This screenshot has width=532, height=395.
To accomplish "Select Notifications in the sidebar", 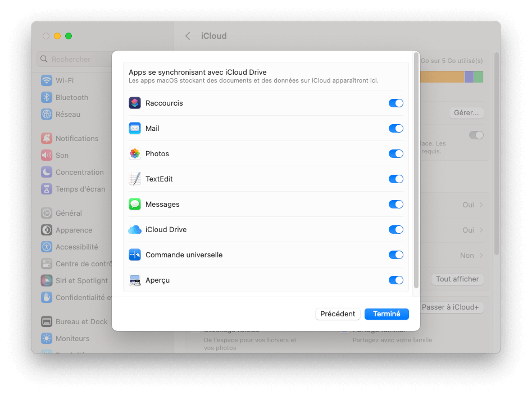I will point(76,138).
